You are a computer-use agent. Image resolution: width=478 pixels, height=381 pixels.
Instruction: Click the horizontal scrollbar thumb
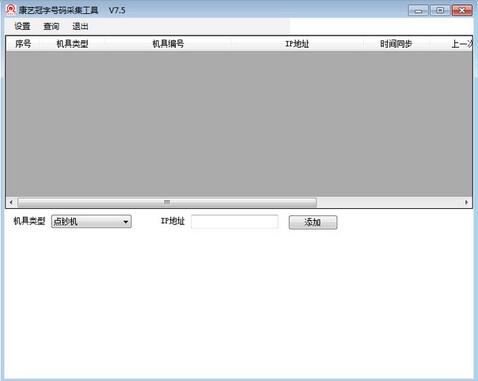(x=167, y=202)
